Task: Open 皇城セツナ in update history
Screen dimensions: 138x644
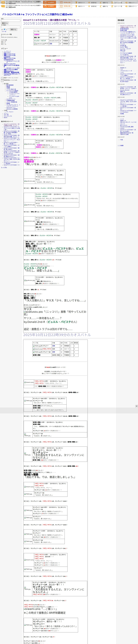Action: point(123,121)
